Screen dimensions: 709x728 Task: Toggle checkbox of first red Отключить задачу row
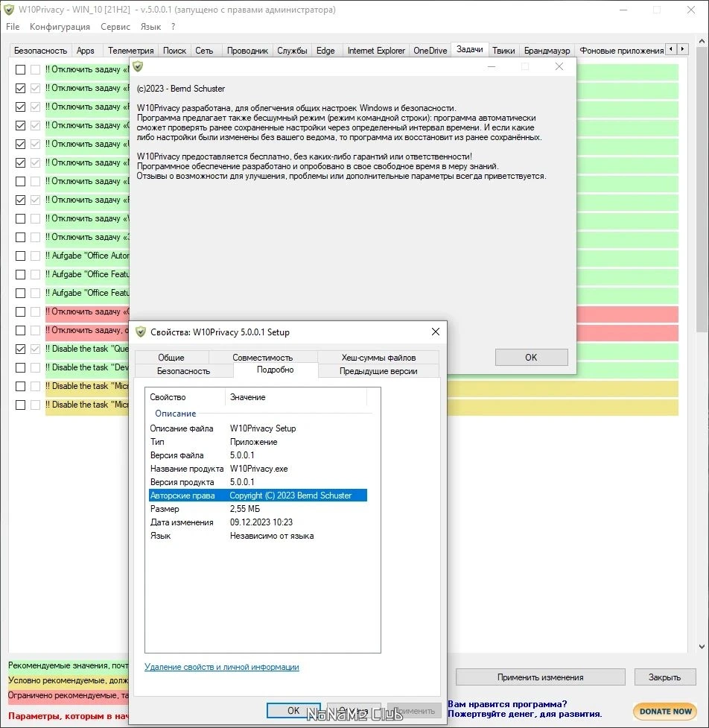click(x=20, y=311)
